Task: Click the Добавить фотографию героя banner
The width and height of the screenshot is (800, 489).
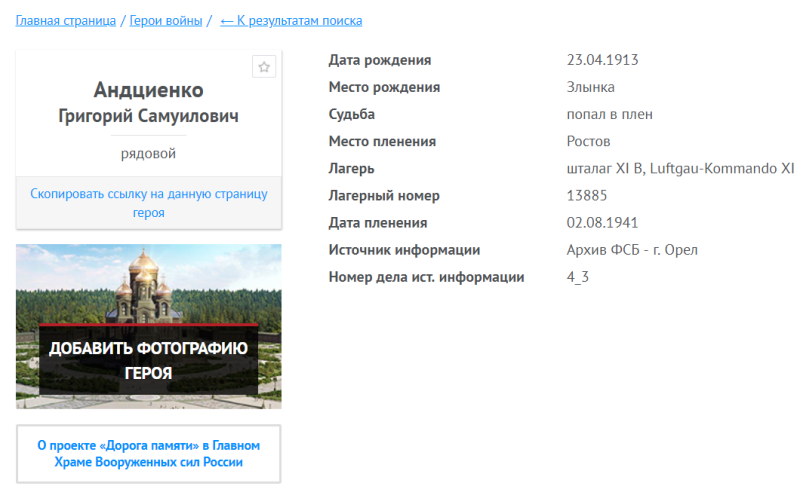Action: [x=148, y=326]
